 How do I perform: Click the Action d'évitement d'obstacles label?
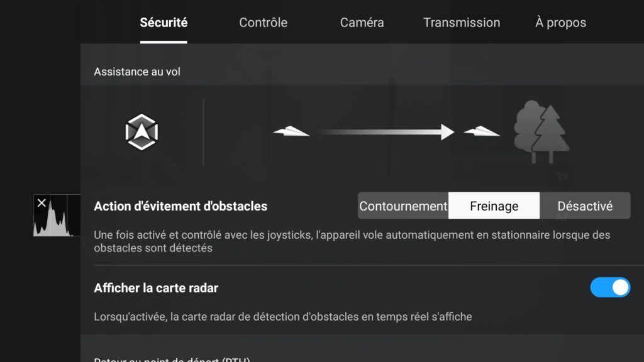click(180, 206)
